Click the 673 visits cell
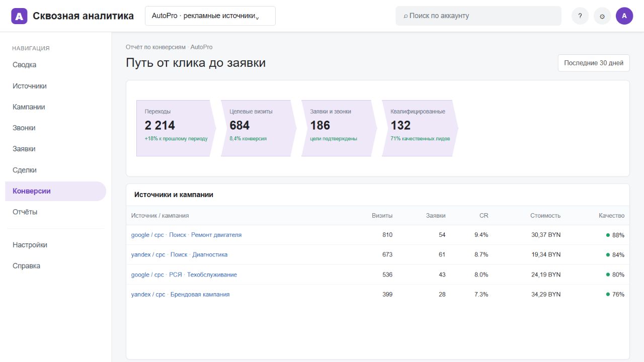Image resolution: width=644 pixels, height=362 pixels. [x=387, y=254]
